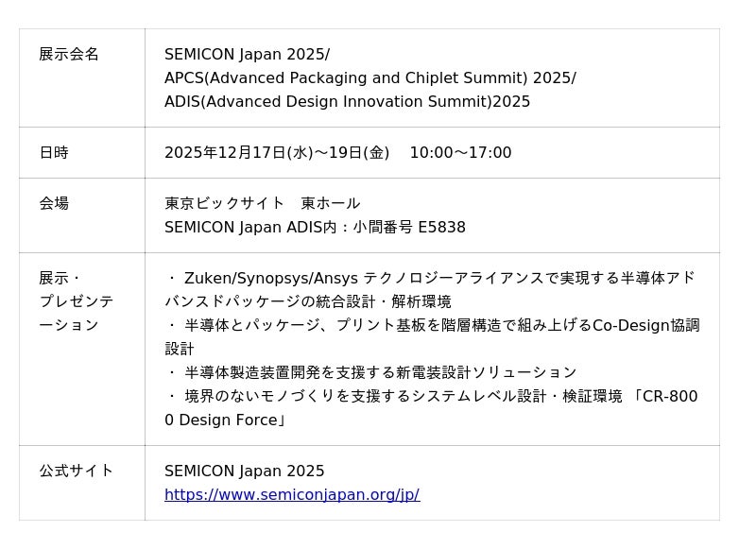
Task: Click the APCS Advanced Packaging and Chiplet Summit line
Action: 369,77
